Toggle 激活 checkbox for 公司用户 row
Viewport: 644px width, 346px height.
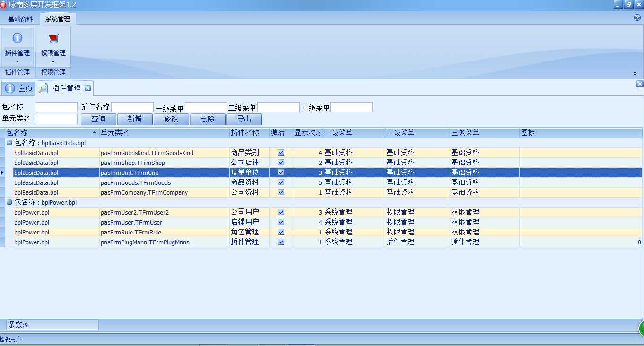[x=281, y=212]
